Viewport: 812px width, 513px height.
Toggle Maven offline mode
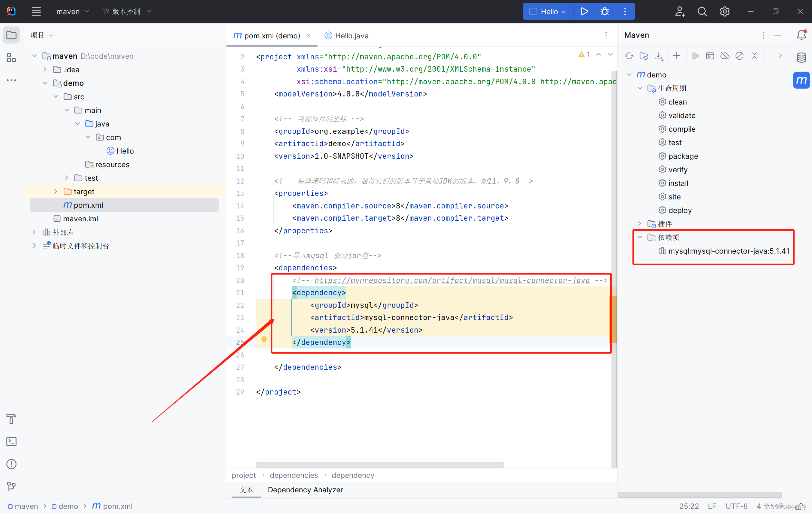pyautogui.click(x=725, y=56)
